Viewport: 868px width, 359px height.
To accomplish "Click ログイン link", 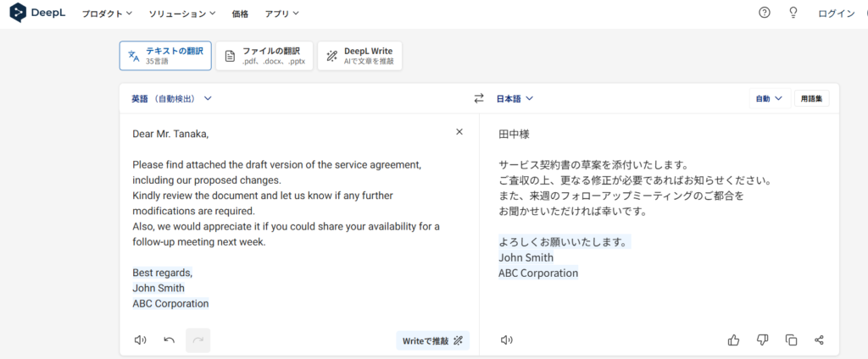I will [x=836, y=14].
